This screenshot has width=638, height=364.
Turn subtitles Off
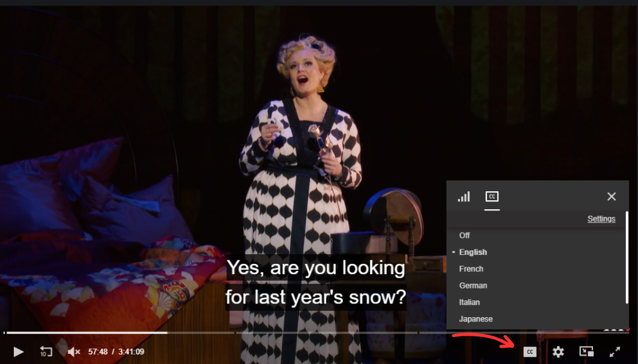click(x=464, y=236)
